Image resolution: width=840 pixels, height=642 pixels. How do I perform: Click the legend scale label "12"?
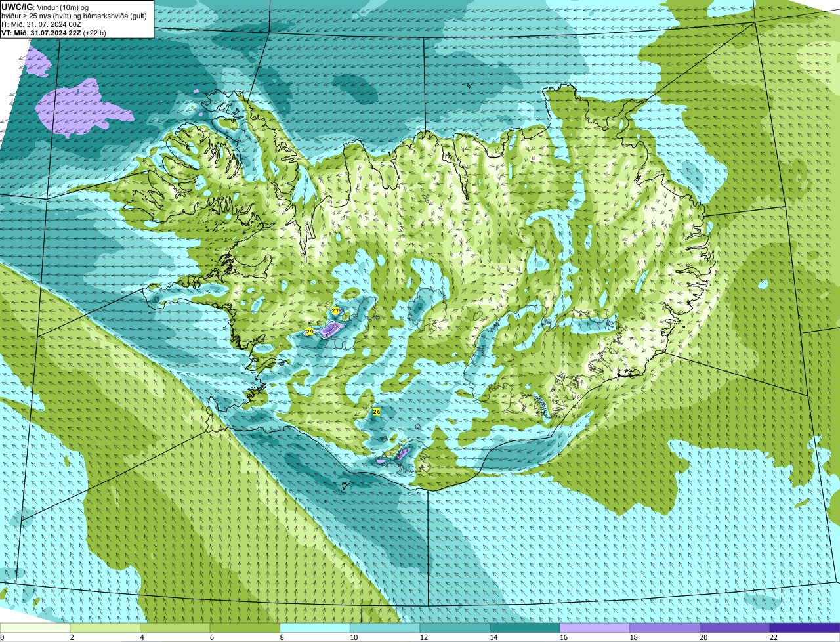[x=424, y=637]
